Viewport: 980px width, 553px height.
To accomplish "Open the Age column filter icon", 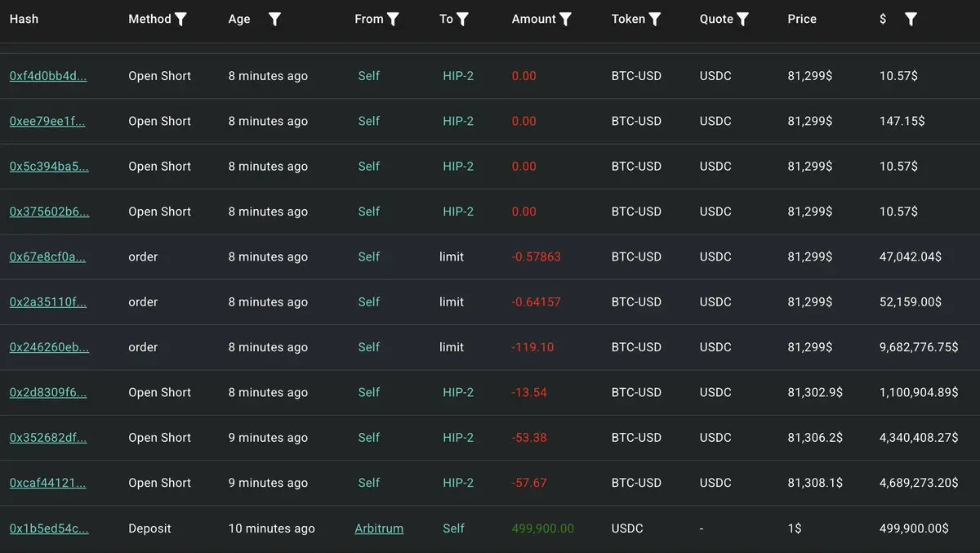I will (x=275, y=19).
